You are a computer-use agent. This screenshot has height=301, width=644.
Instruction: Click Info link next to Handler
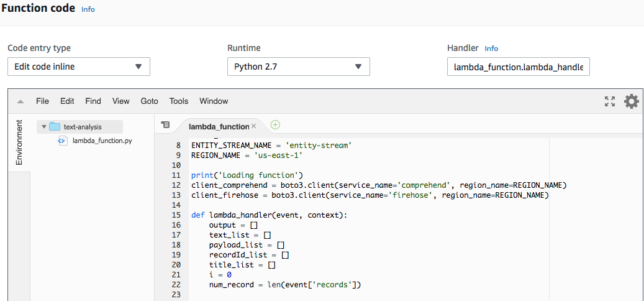pos(491,49)
